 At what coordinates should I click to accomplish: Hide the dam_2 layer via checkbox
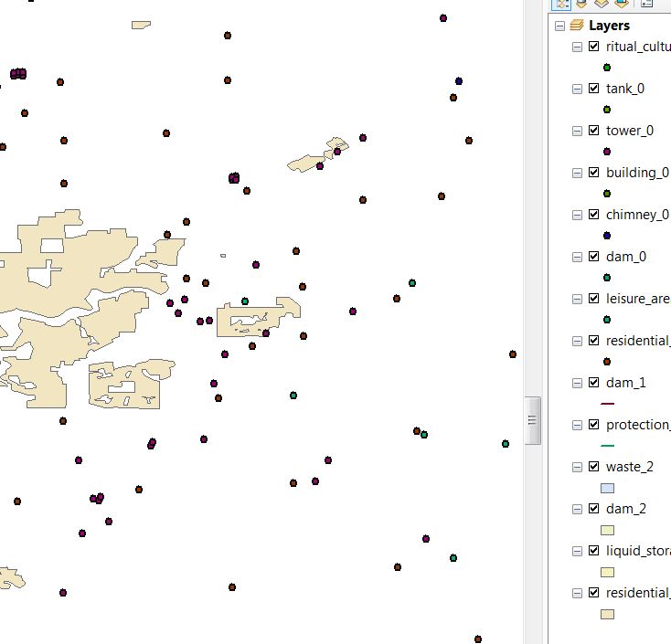tap(593, 509)
